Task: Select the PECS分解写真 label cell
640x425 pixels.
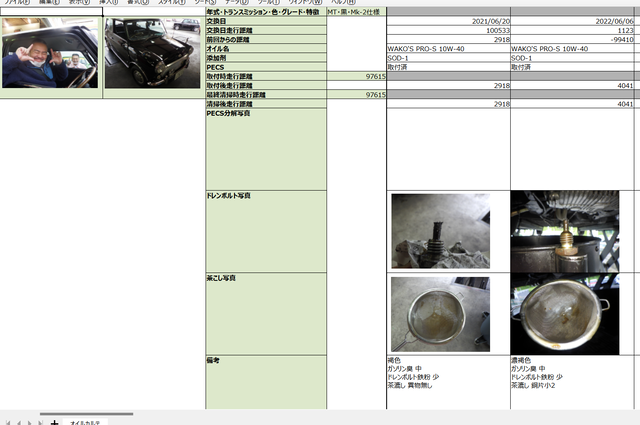Action: [266, 149]
